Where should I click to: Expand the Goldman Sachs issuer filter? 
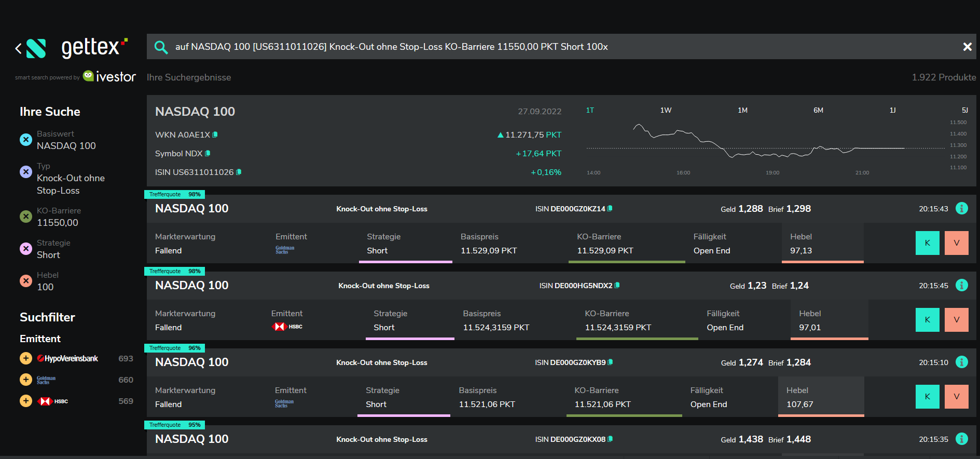(x=26, y=380)
